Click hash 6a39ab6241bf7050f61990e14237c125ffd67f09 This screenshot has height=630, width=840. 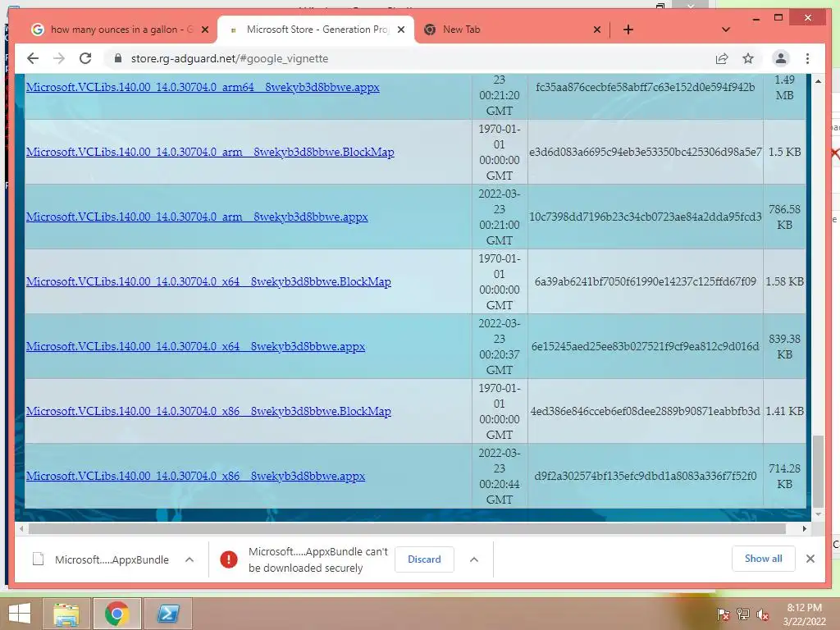646,282
